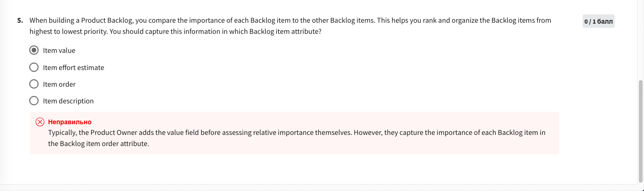Click scrollbar track above the thumb
Screen dimensions: 644x191
[641, 39]
